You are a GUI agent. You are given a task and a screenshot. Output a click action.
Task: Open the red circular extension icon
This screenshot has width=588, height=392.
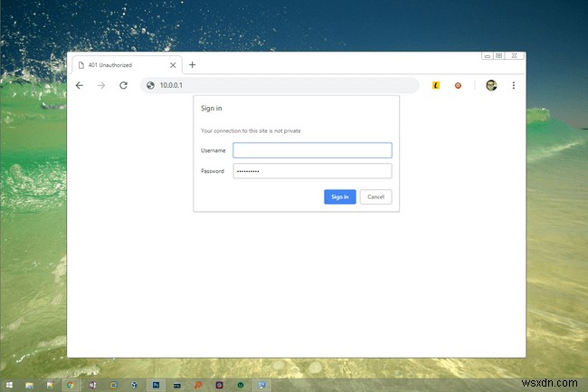458,85
